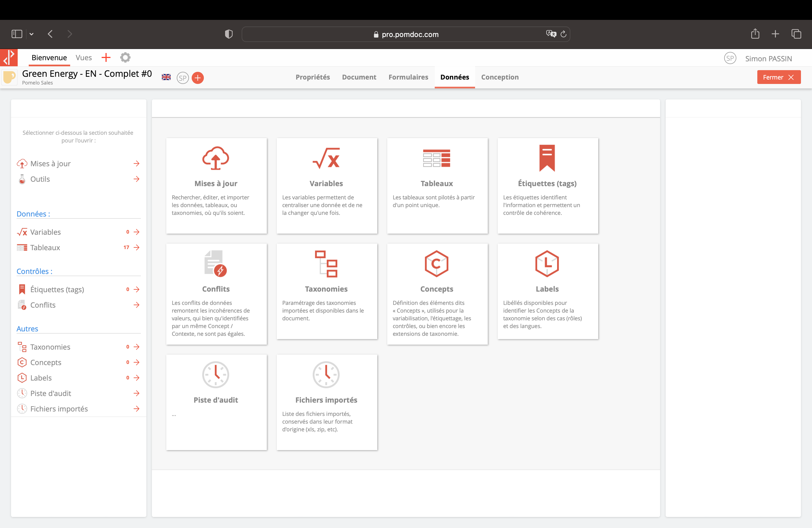Click the settings gear next to Vues
The image size is (812, 528).
click(125, 58)
